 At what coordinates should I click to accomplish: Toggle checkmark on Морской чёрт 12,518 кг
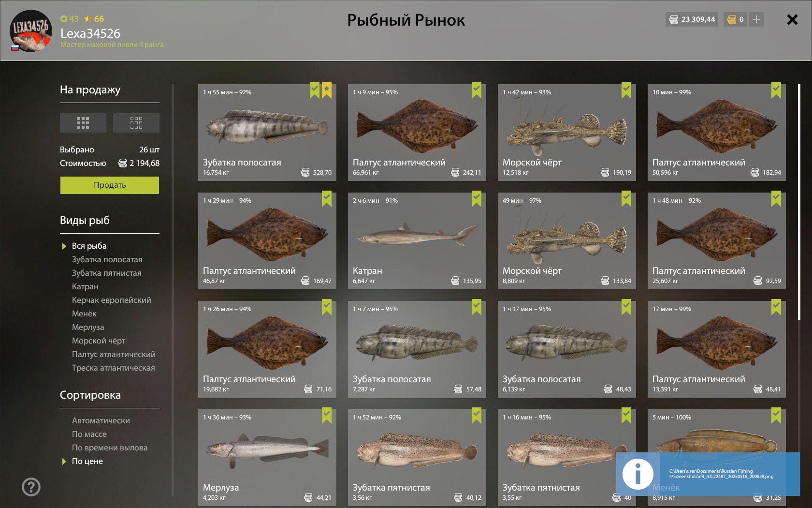point(626,90)
